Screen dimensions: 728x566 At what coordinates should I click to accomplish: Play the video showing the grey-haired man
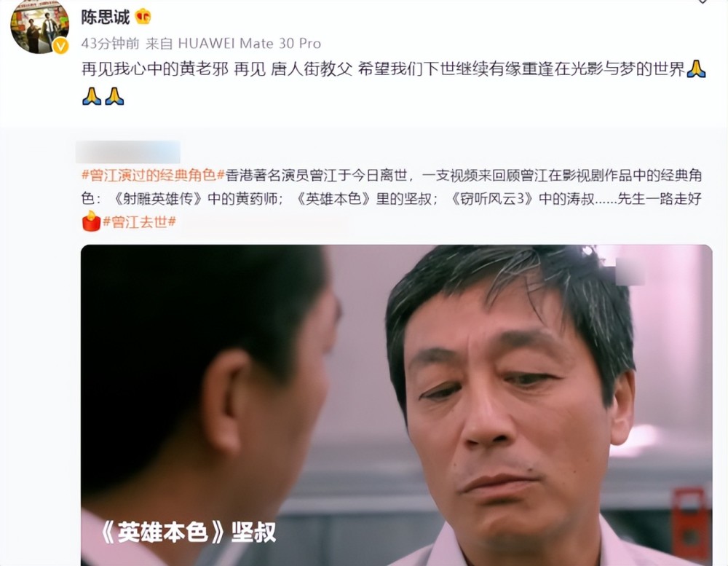[x=397, y=405]
